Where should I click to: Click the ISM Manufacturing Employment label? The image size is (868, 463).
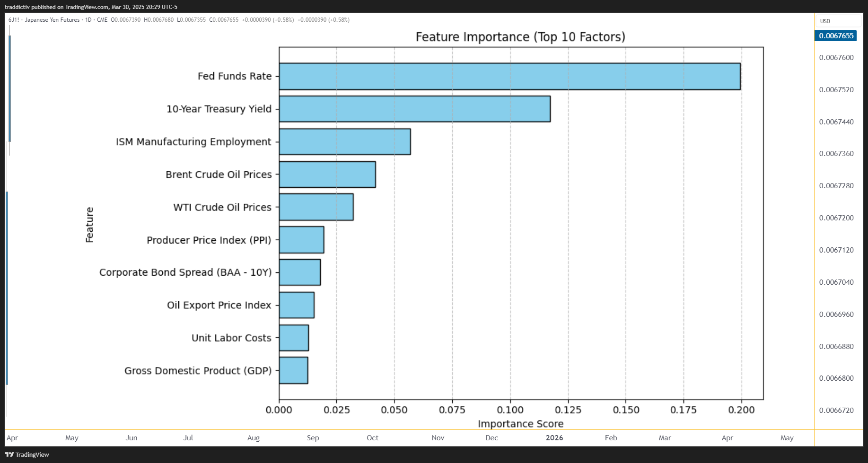tap(193, 142)
